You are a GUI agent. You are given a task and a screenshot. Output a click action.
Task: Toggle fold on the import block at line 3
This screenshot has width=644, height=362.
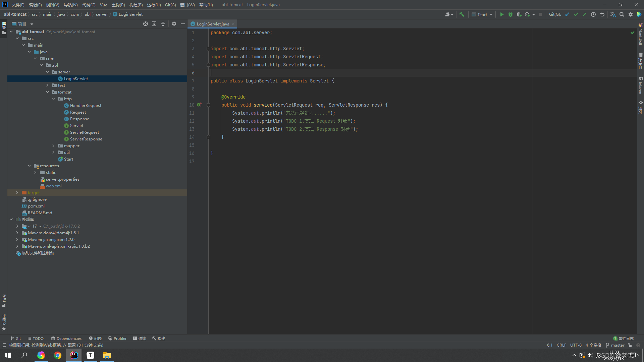[208, 49]
